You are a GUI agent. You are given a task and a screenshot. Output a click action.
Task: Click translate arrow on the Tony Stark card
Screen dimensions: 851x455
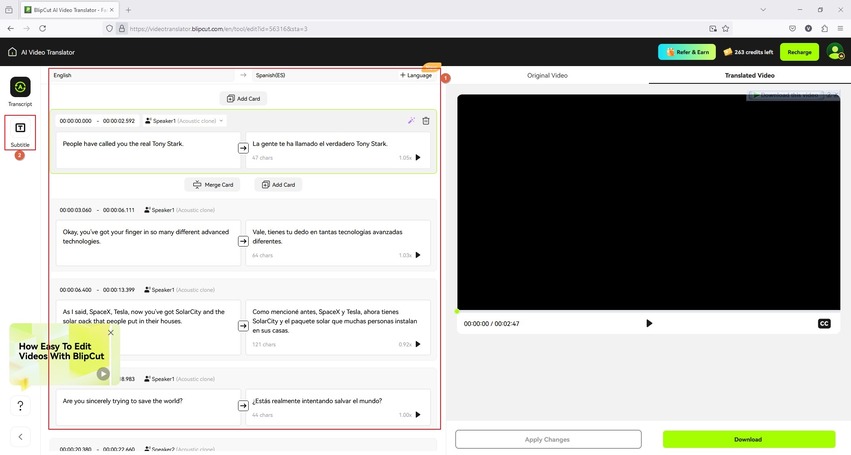pos(243,148)
